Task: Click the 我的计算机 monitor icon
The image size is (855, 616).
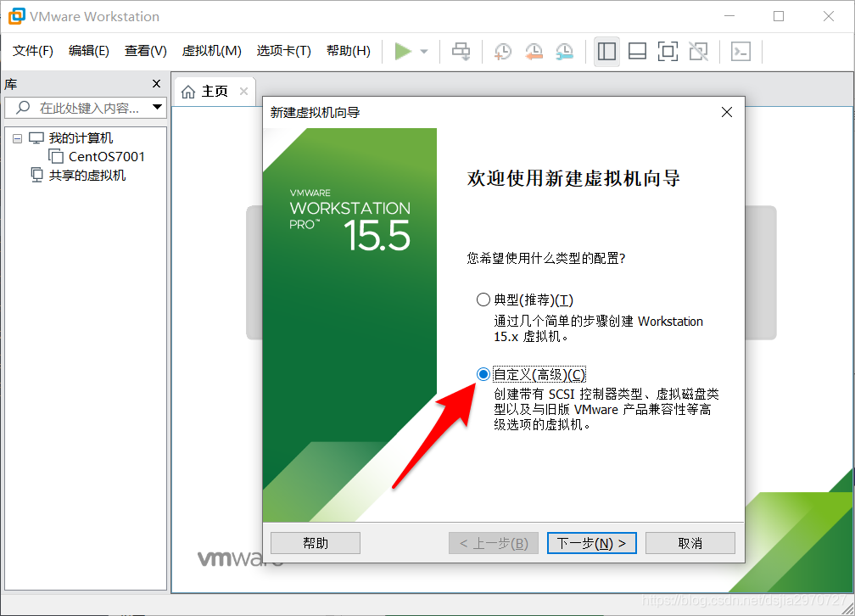Action: 36,138
